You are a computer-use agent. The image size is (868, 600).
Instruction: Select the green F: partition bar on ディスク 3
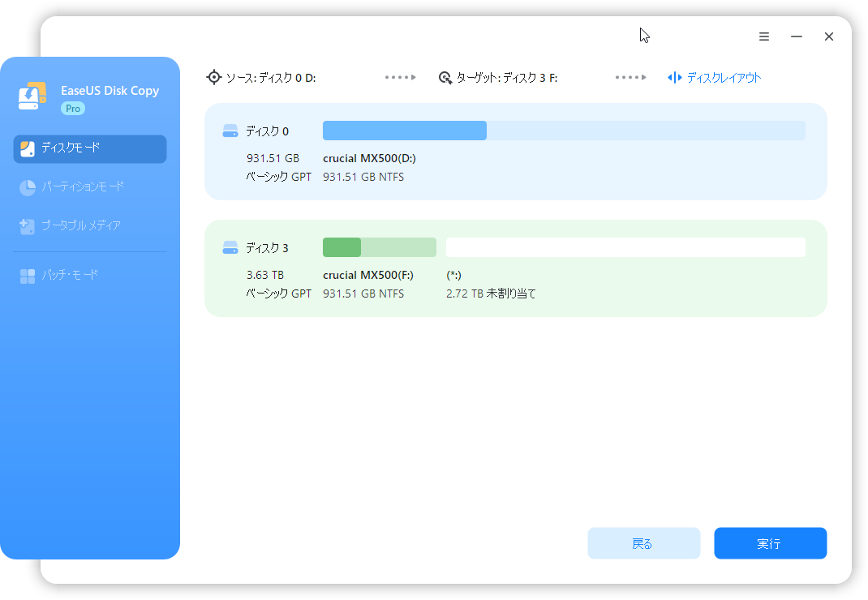[379, 247]
